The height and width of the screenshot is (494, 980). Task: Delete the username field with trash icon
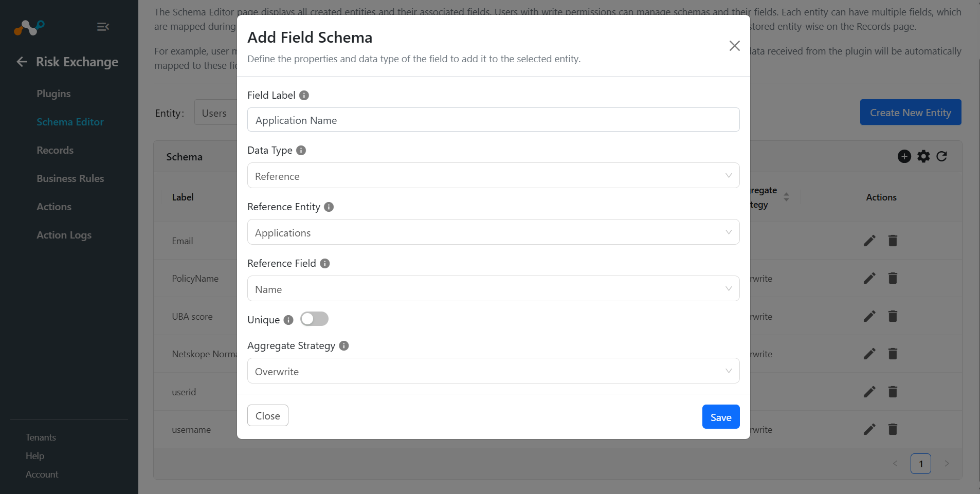click(893, 429)
